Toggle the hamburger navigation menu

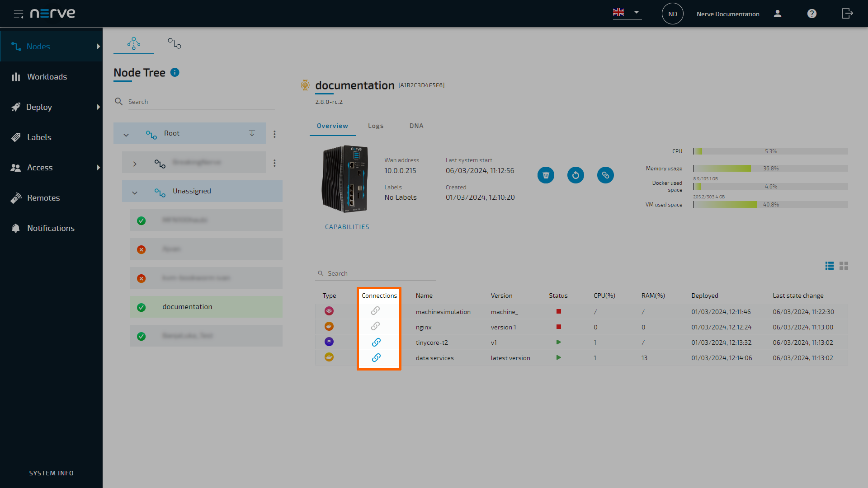tap(19, 14)
